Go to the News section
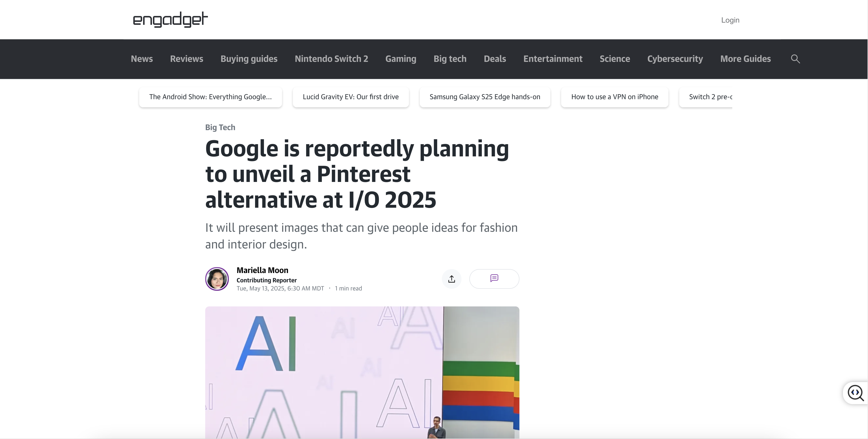Image resolution: width=868 pixels, height=439 pixels. pyautogui.click(x=142, y=59)
